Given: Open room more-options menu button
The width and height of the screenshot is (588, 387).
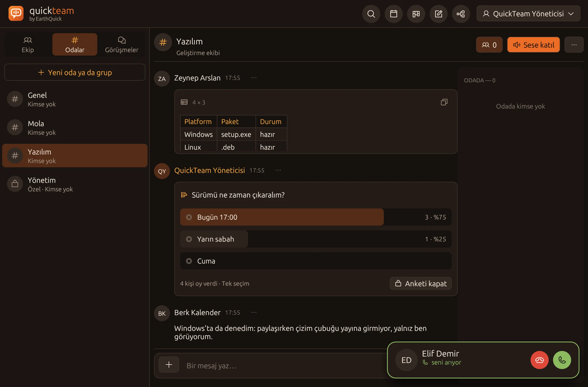Looking at the screenshot, I should 574,45.
